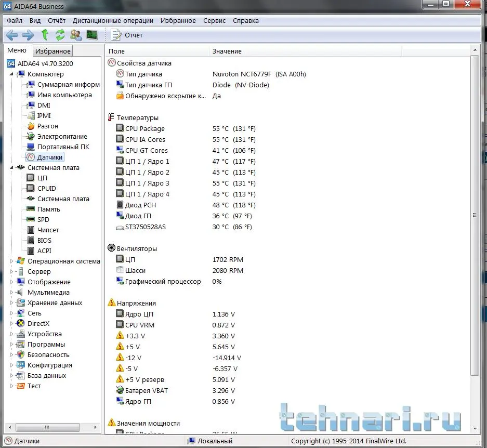Open the Файл menu
Viewport: 487px width, 448px height.
pyautogui.click(x=15, y=20)
